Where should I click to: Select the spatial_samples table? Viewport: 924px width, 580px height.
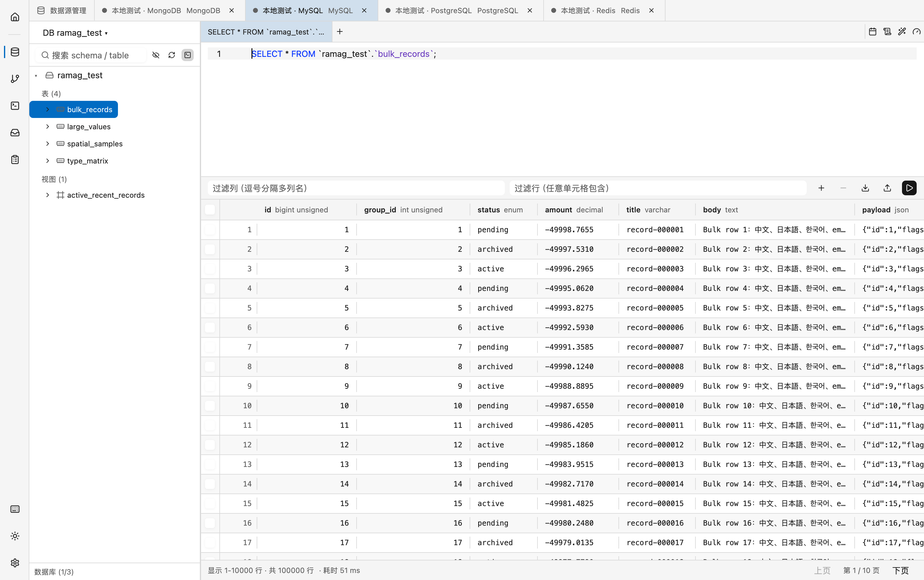point(95,143)
